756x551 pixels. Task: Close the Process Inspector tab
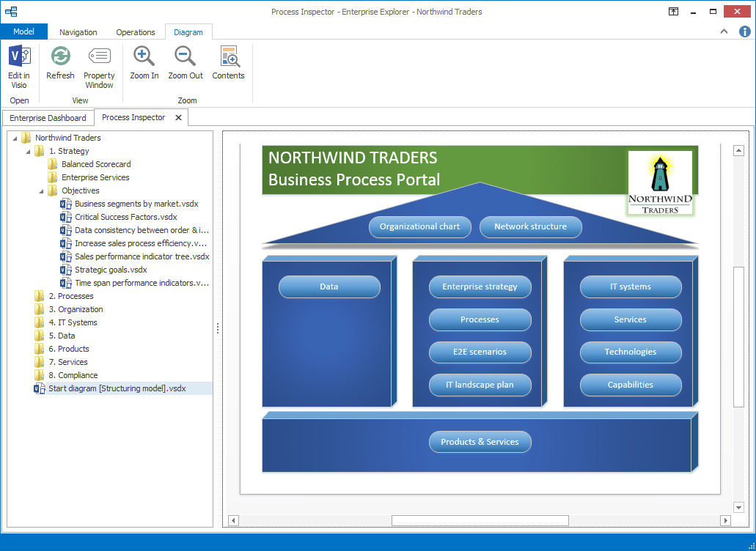177,117
